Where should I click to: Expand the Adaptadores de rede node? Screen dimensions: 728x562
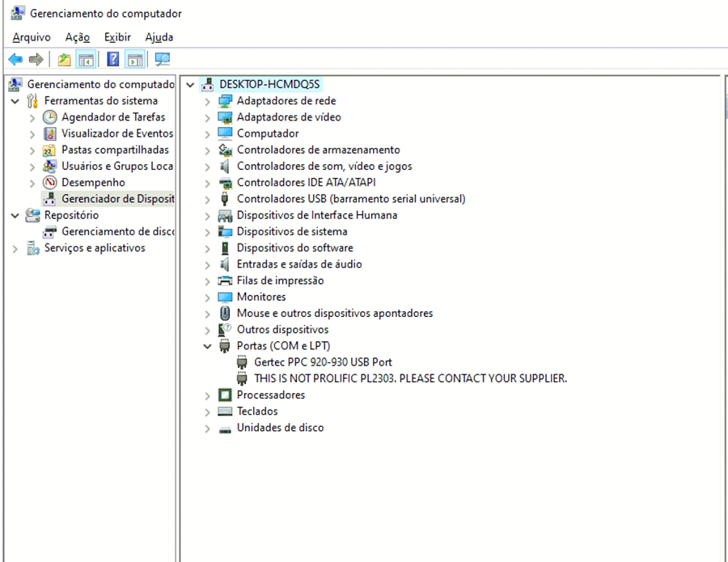[x=208, y=101]
